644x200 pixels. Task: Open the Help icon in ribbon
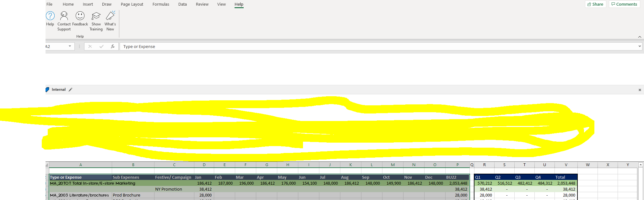[50, 19]
